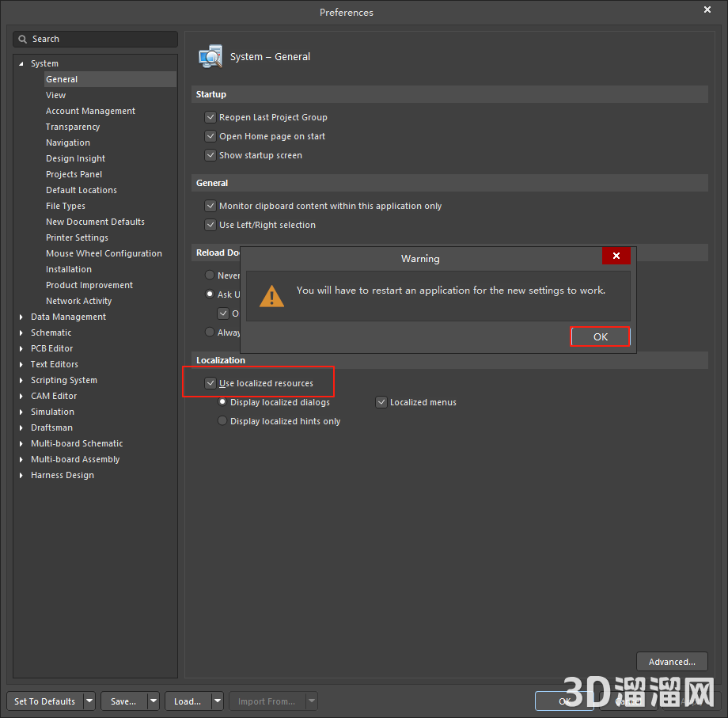This screenshot has height=718, width=728.
Task: Open File Types page
Action: tap(66, 206)
